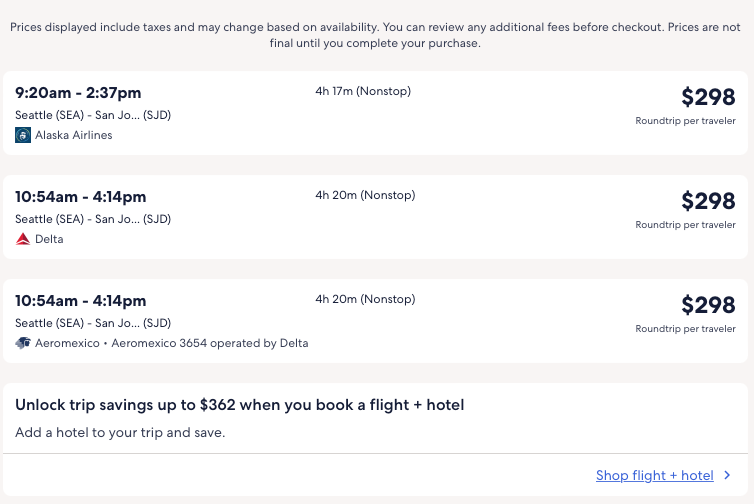The height and width of the screenshot is (504, 754).
Task: Click the $298 price on the Delta flight
Action: (x=708, y=201)
